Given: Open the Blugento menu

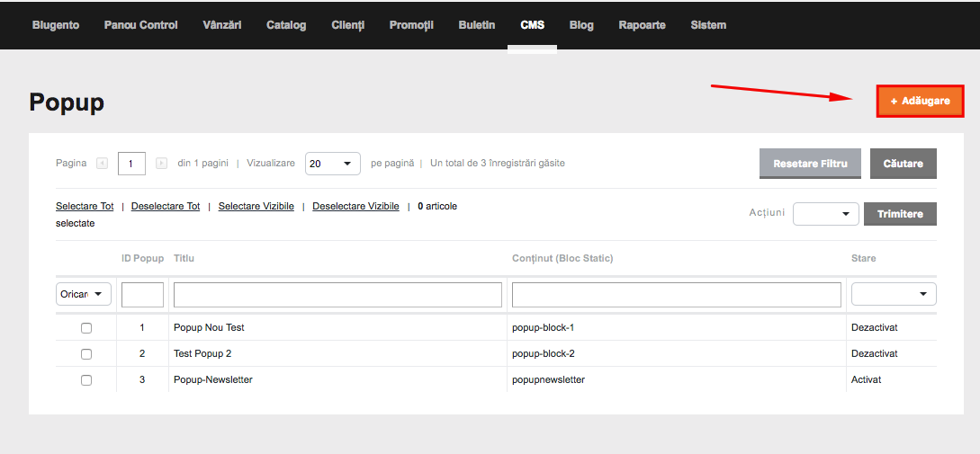Looking at the screenshot, I should pyautogui.click(x=56, y=25).
